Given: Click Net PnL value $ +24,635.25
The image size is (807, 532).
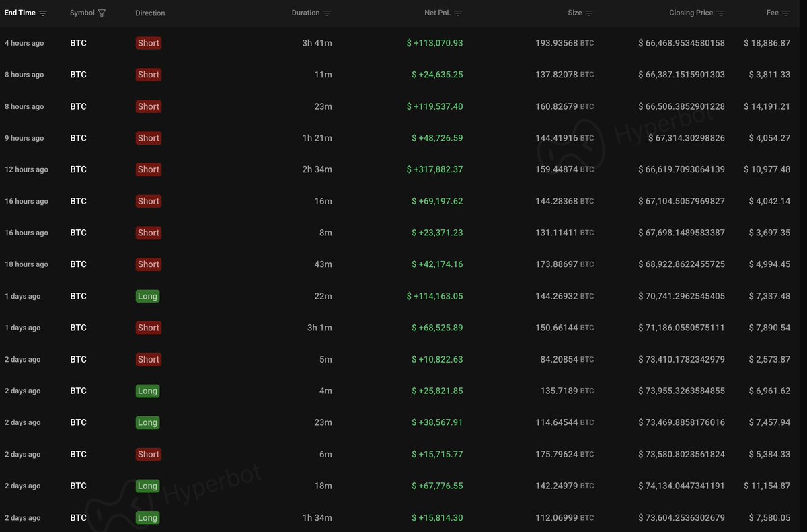Looking at the screenshot, I should [x=437, y=75].
